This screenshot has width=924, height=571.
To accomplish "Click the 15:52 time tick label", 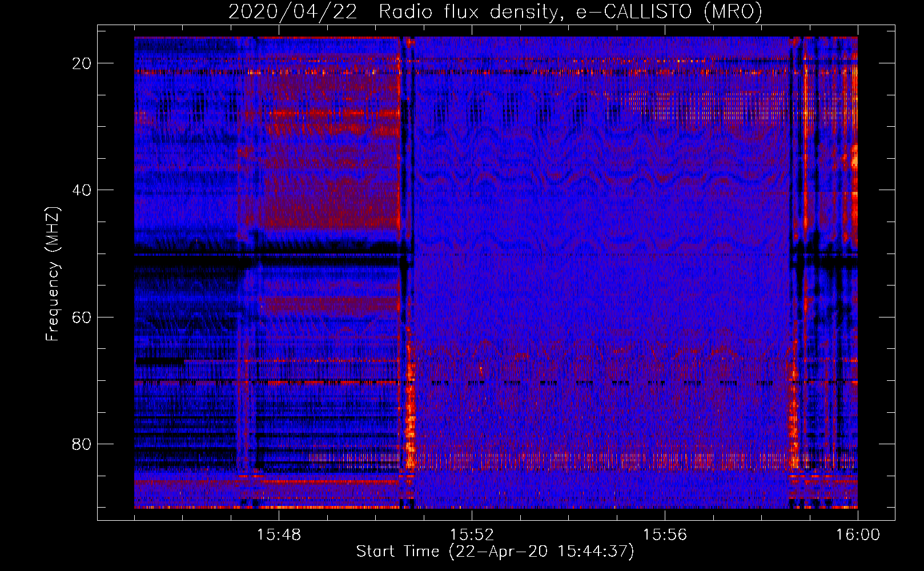I will point(472,534).
